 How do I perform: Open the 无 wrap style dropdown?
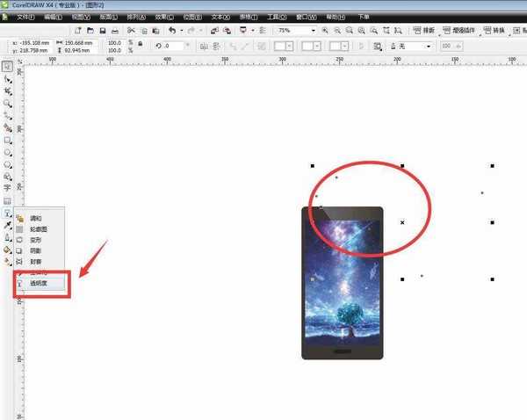(x=429, y=46)
